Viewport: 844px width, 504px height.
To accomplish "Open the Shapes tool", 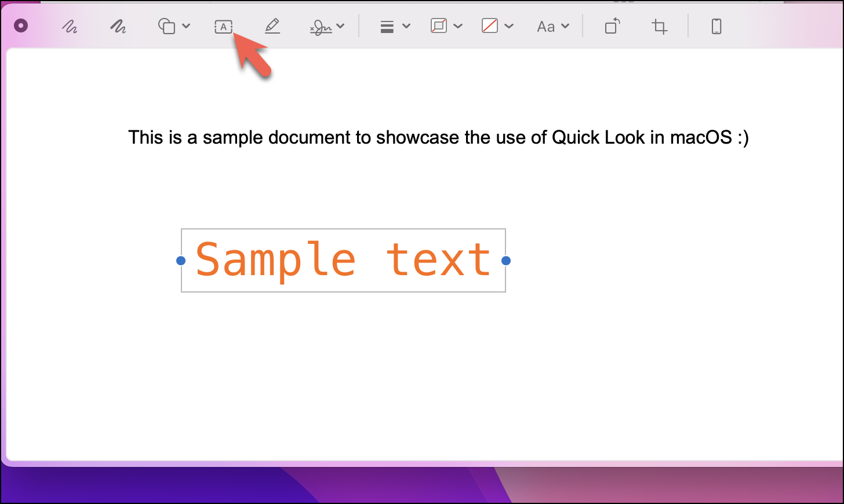I will point(167,27).
